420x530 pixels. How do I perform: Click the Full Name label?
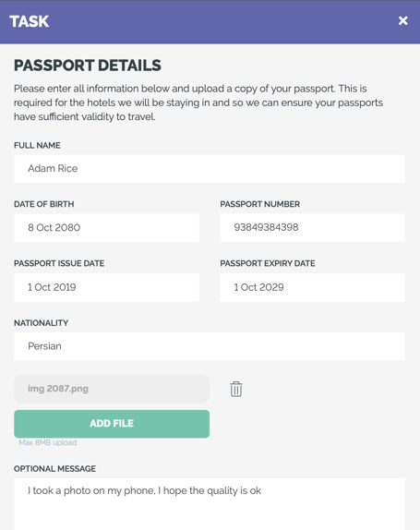[x=37, y=145]
